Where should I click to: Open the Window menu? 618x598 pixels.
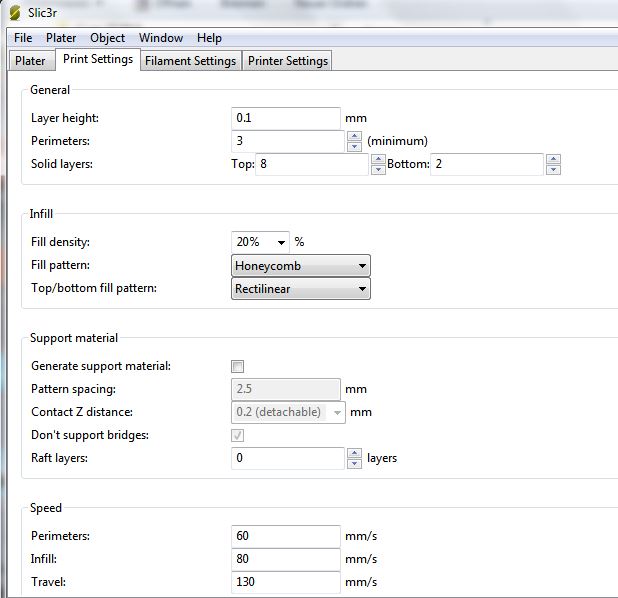[x=161, y=38]
